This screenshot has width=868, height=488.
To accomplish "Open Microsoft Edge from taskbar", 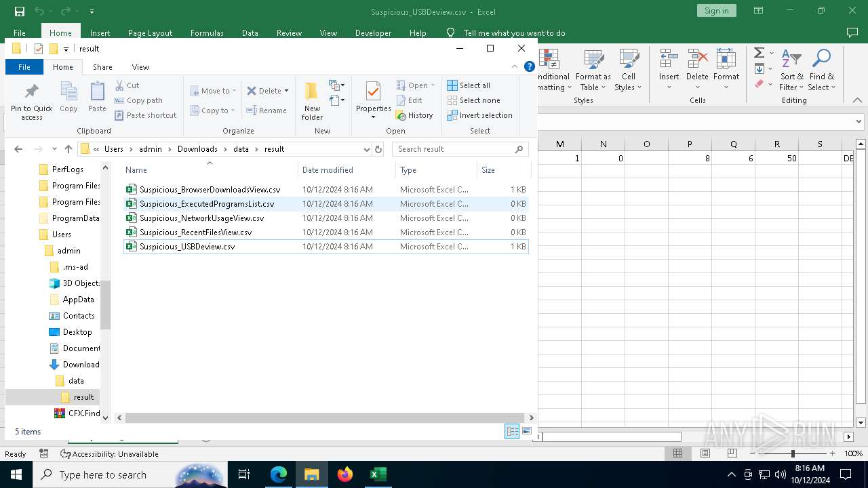I will [x=279, y=474].
